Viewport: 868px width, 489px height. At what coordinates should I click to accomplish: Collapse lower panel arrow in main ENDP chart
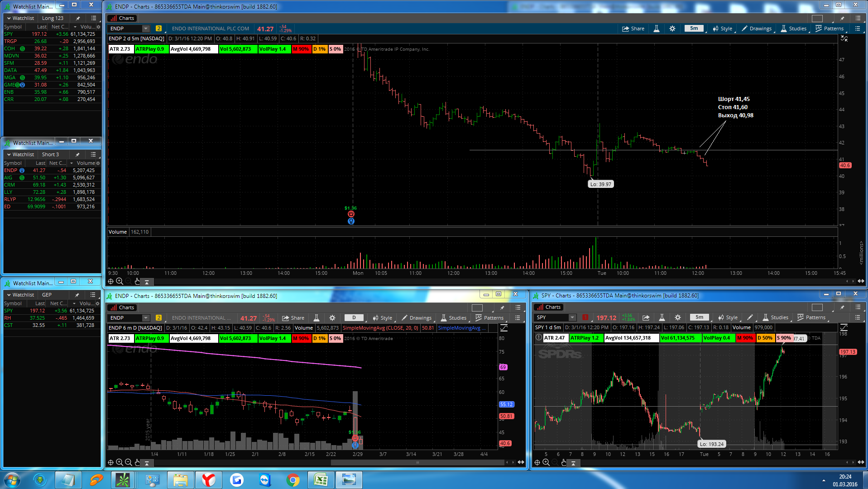(147, 282)
